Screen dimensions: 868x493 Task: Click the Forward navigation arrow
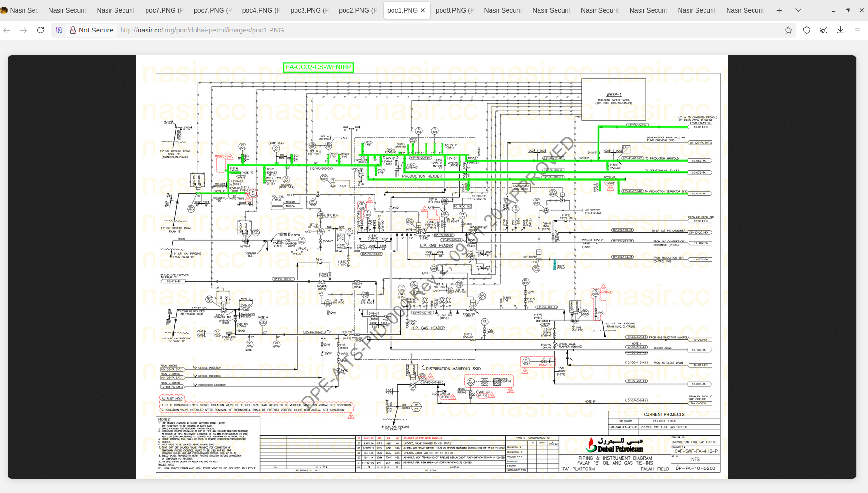pos(24,30)
